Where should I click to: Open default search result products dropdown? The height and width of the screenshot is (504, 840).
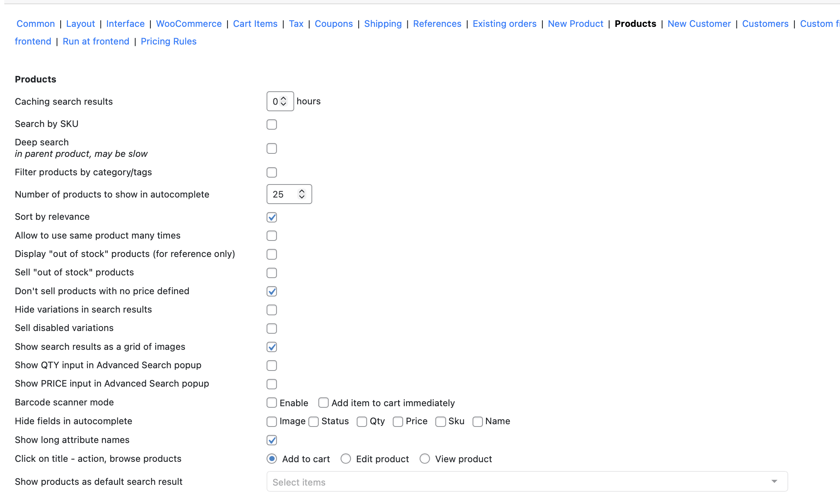[x=527, y=482]
